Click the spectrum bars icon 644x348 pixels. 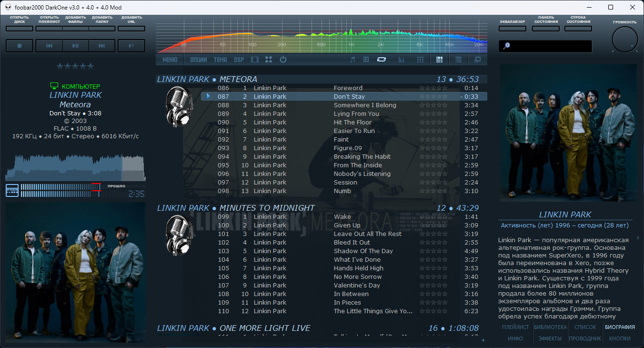pos(401,60)
